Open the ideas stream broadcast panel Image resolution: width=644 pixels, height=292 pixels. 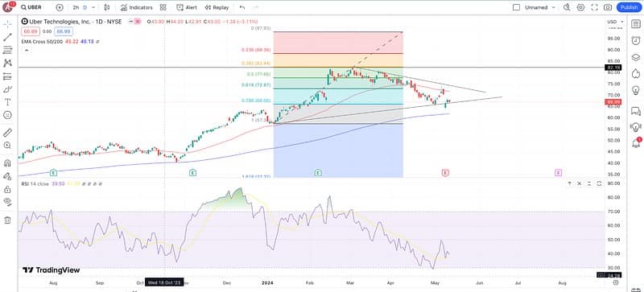pos(636,127)
